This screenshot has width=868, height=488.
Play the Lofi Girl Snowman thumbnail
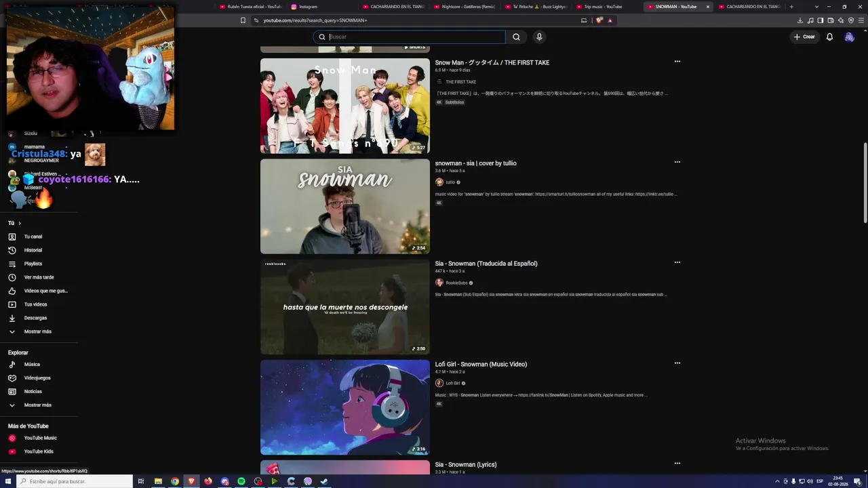click(x=345, y=407)
